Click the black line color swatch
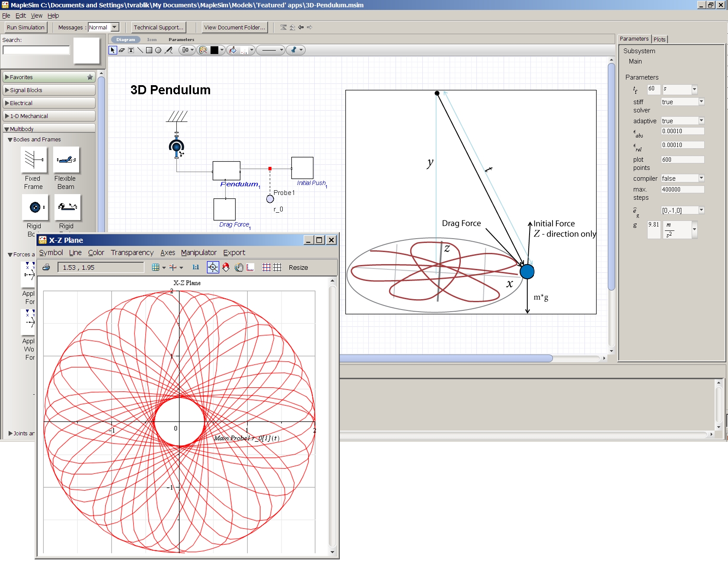 pyautogui.click(x=214, y=50)
